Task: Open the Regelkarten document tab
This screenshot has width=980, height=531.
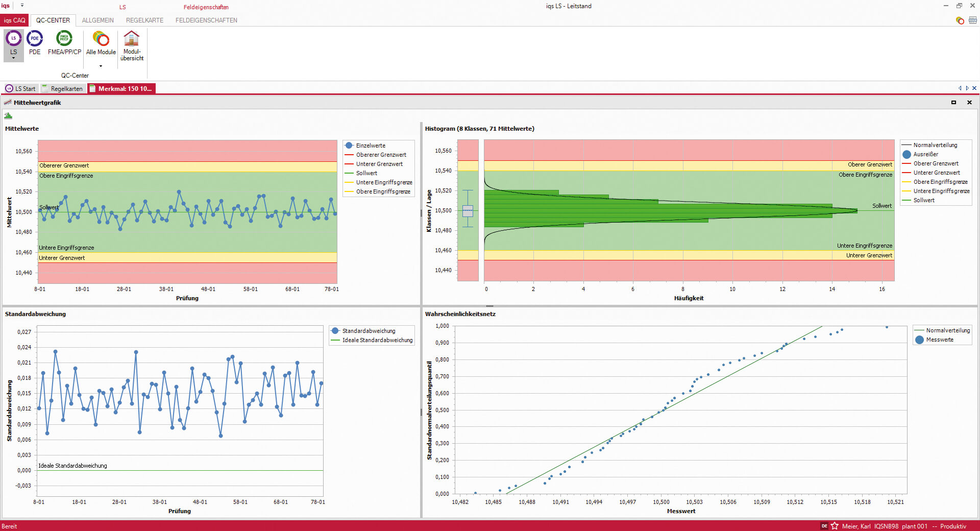Action: 63,89
